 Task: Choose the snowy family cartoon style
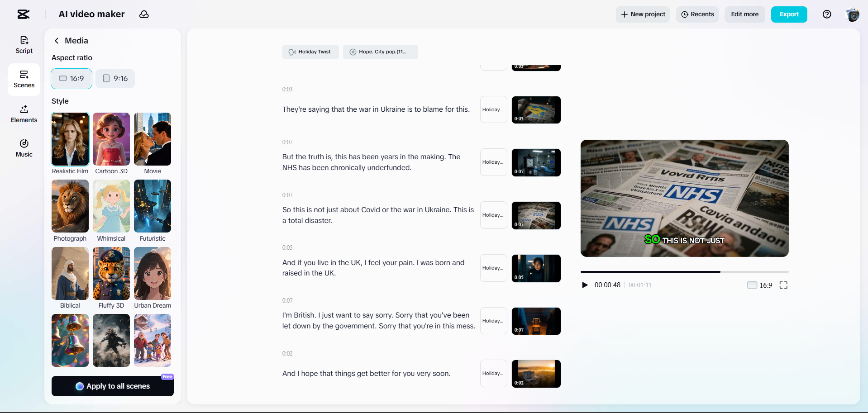153,340
